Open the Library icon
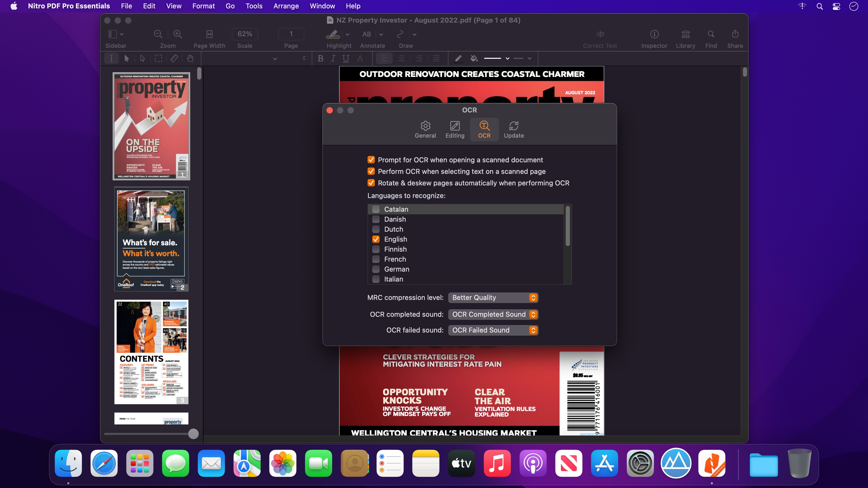The height and width of the screenshot is (488, 868). point(685,34)
